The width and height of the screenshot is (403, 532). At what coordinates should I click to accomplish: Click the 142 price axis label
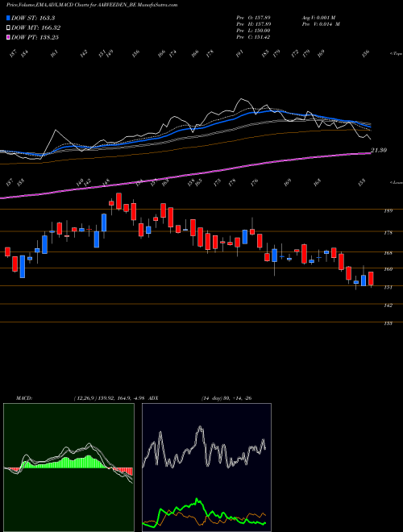(x=388, y=305)
